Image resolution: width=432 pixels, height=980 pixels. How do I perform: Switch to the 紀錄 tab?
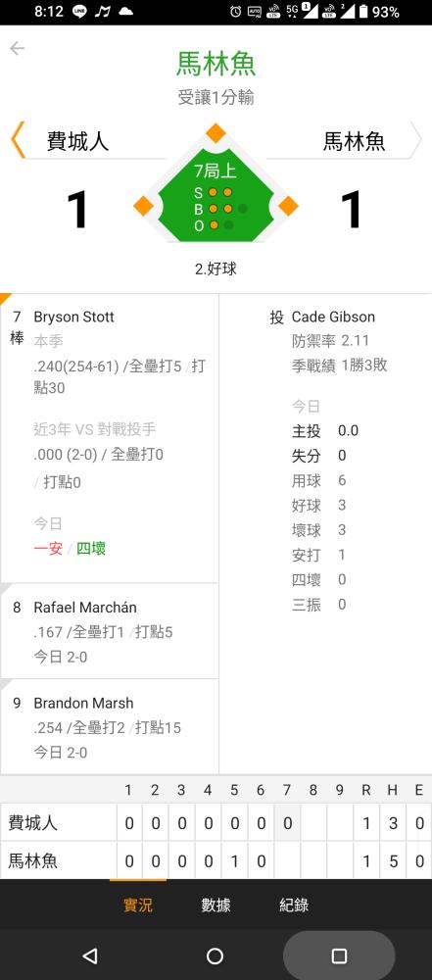tap(294, 905)
